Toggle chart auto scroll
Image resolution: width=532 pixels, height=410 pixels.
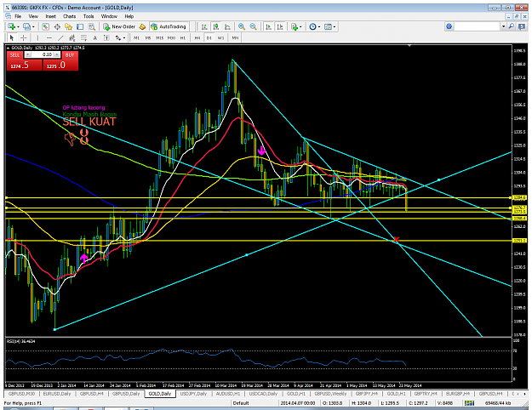coord(269,26)
